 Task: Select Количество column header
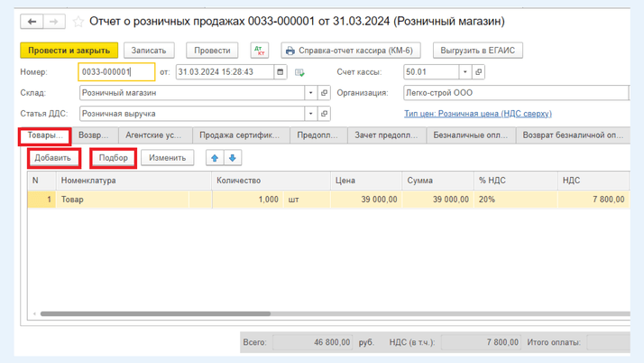coord(271,181)
